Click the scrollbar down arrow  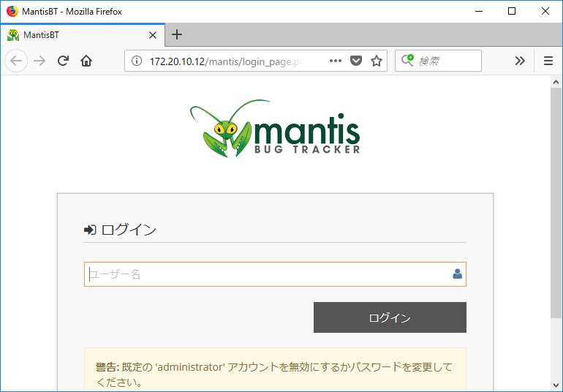click(556, 385)
